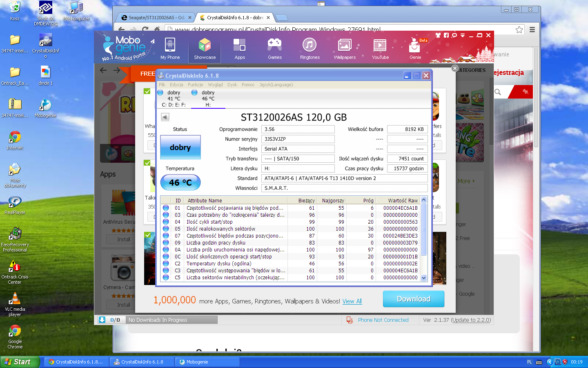Click the Download button in Mobogenie

(x=413, y=299)
